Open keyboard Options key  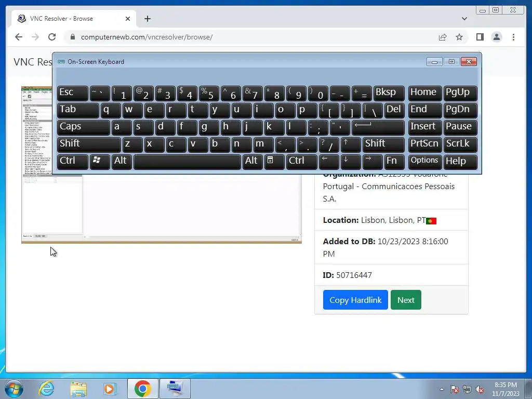click(x=425, y=162)
